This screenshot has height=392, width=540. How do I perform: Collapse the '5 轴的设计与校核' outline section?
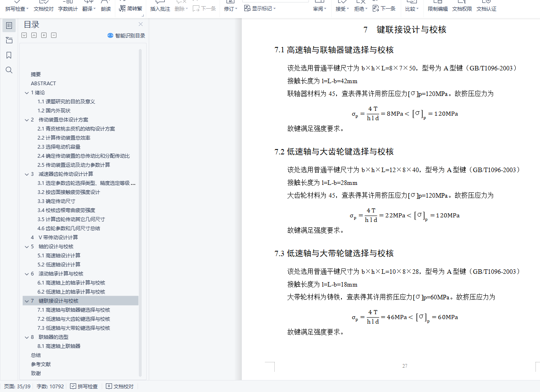tap(27, 247)
